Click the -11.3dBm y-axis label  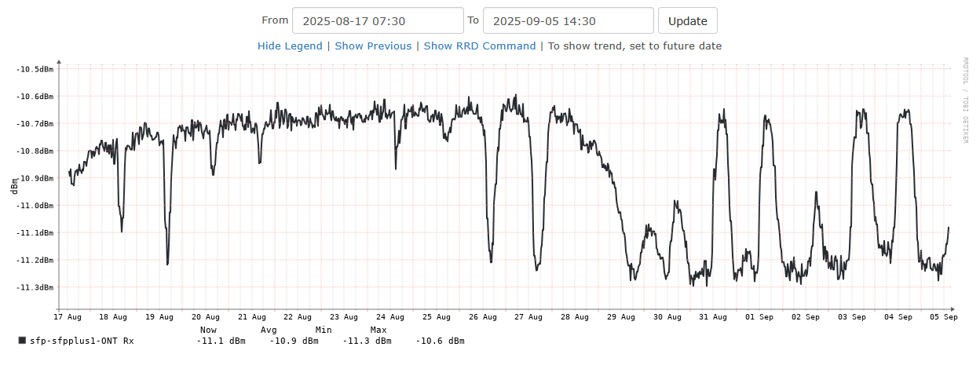click(x=35, y=287)
